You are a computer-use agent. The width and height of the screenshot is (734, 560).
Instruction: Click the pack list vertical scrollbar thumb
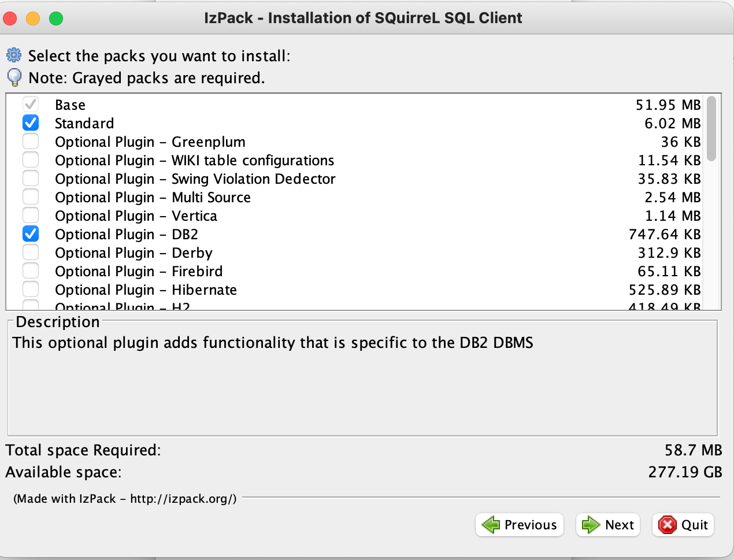click(711, 128)
